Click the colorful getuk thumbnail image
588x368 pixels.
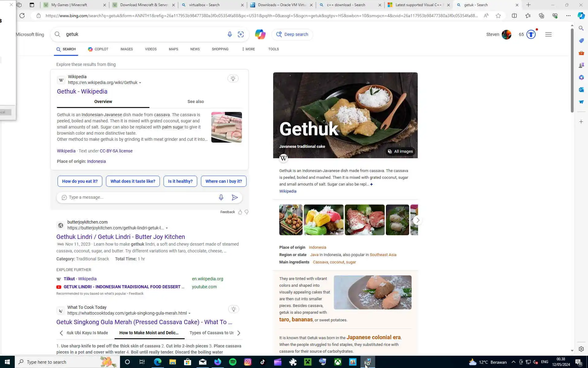(x=323, y=220)
